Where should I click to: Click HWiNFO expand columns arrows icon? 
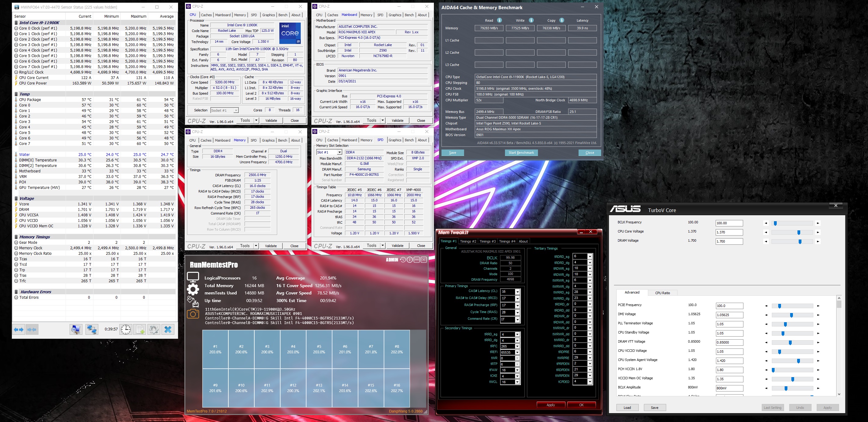tap(19, 329)
